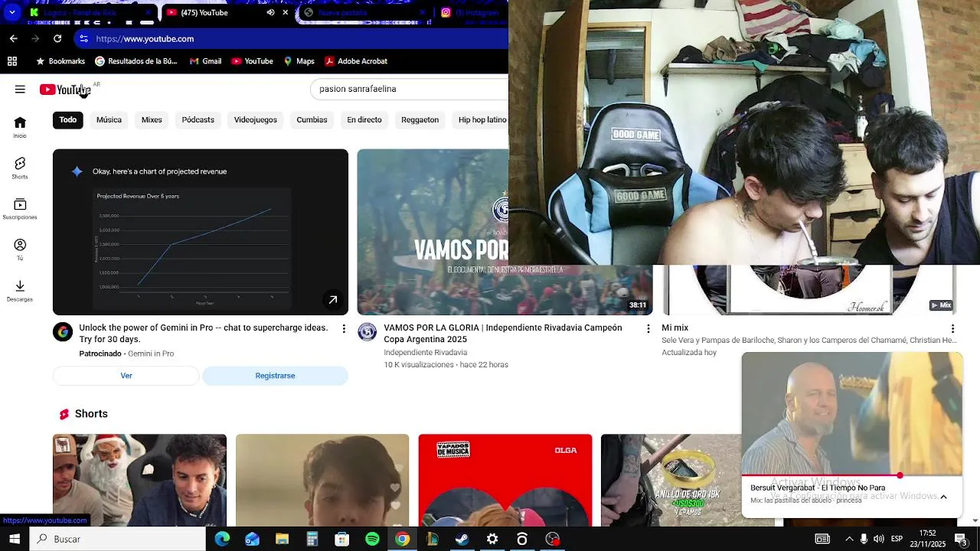
Task: Open the Resultados de la Bú... bookmark
Action: [136, 61]
